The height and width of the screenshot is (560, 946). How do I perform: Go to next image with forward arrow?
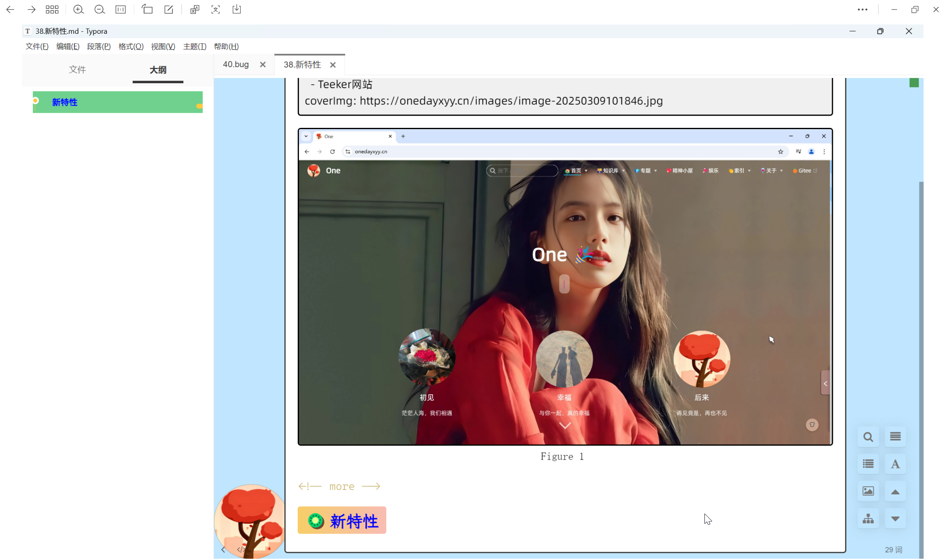click(31, 9)
